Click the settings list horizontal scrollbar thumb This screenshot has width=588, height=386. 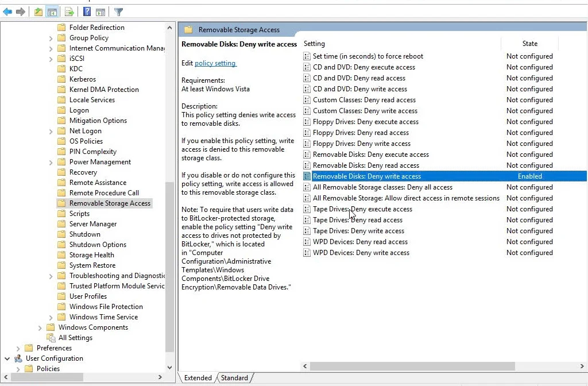pyautogui.click(x=412, y=366)
